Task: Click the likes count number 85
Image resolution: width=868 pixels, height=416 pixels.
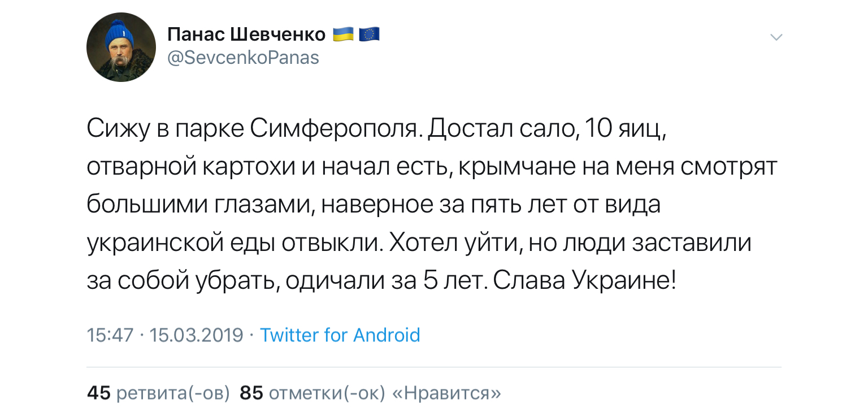Action: 251,393
